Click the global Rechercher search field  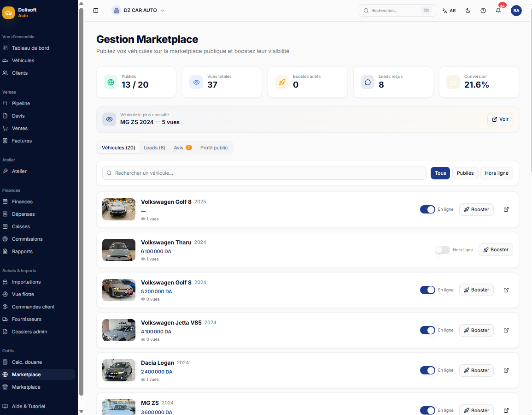tap(397, 11)
